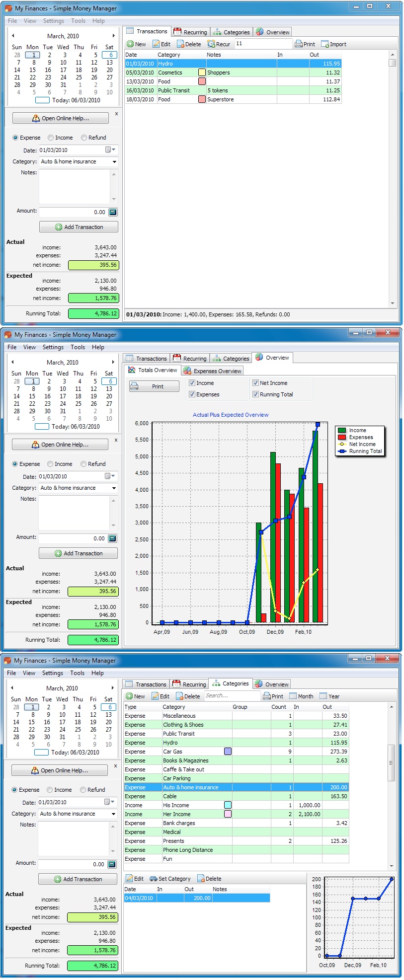Image resolution: width=404 pixels, height=980 pixels.
Task: Click New category icon in Categories window toolbar
Action: [129, 696]
